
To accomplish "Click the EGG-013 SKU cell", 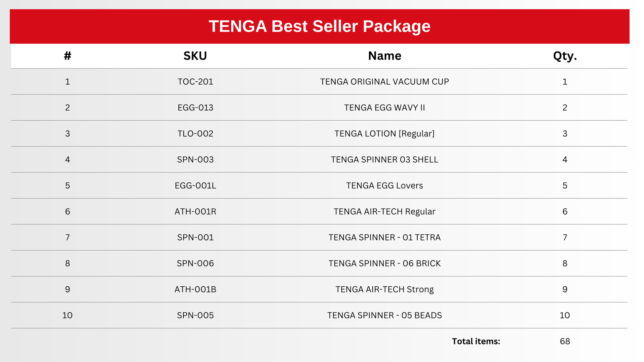I will tap(195, 108).
